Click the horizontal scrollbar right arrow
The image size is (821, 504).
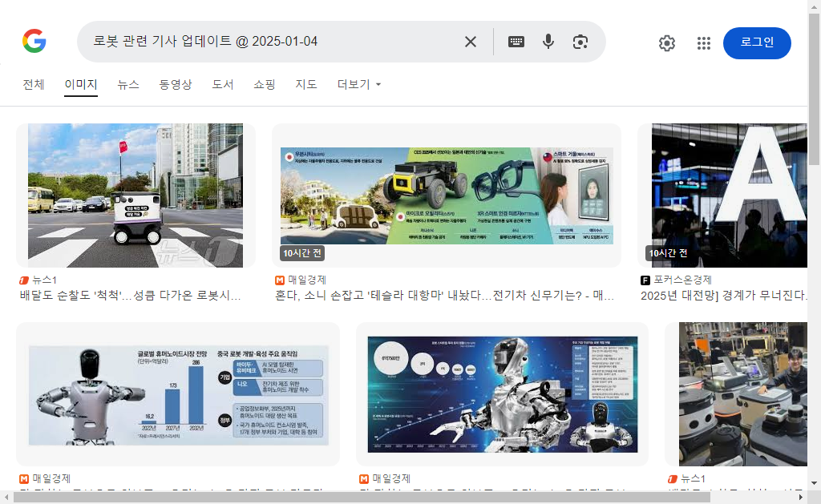point(801,497)
